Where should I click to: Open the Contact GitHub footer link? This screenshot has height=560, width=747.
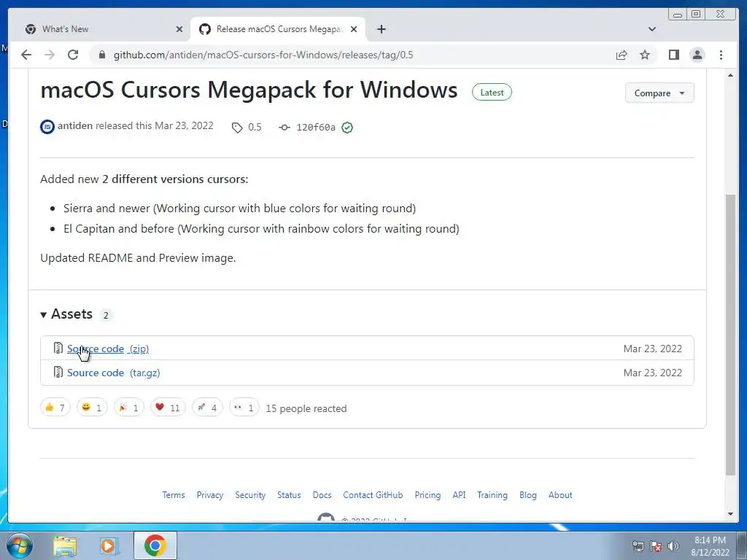[373, 495]
